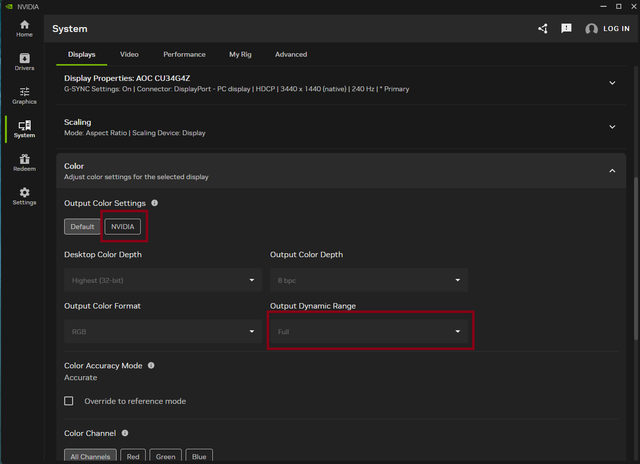640x464 pixels.
Task: Open the feedback icon in header
Action: (x=566, y=29)
